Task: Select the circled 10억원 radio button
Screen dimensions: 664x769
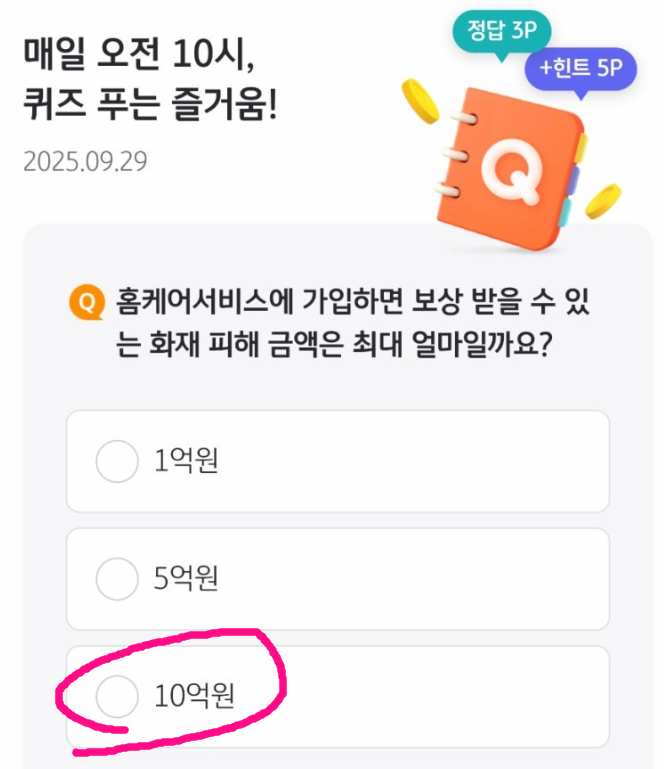Action: tap(117, 696)
